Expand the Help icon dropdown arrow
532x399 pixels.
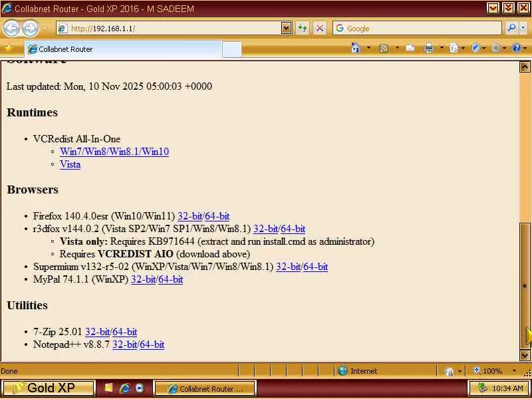click(525, 49)
